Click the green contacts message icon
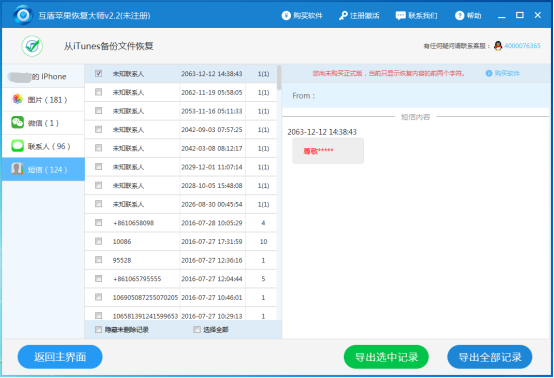The height and width of the screenshot is (378, 554). pyautogui.click(x=17, y=146)
